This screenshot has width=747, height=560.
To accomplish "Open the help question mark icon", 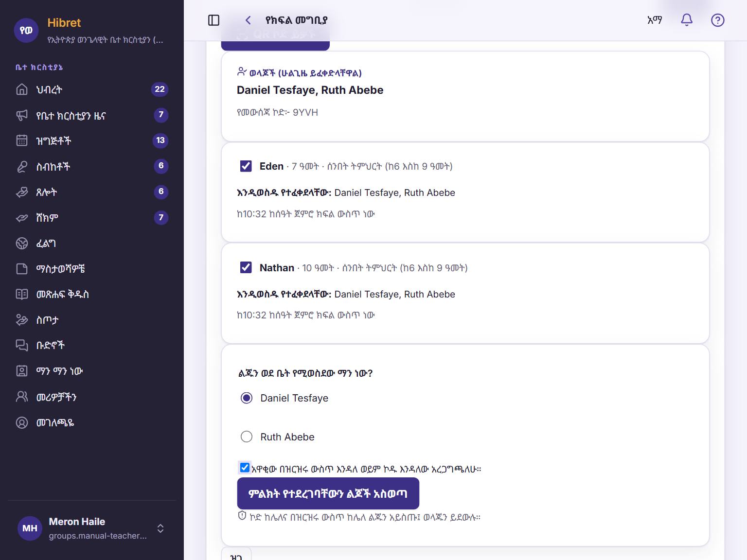I will (718, 20).
